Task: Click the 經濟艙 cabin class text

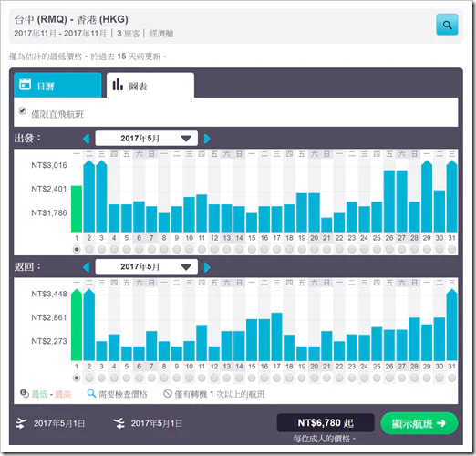Action: [161, 34]
